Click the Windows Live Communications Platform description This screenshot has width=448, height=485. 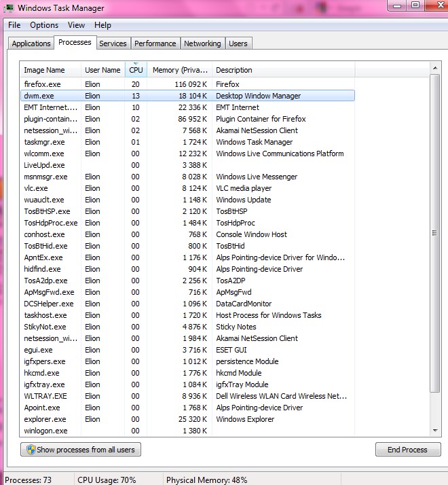(x=280, y=154)
